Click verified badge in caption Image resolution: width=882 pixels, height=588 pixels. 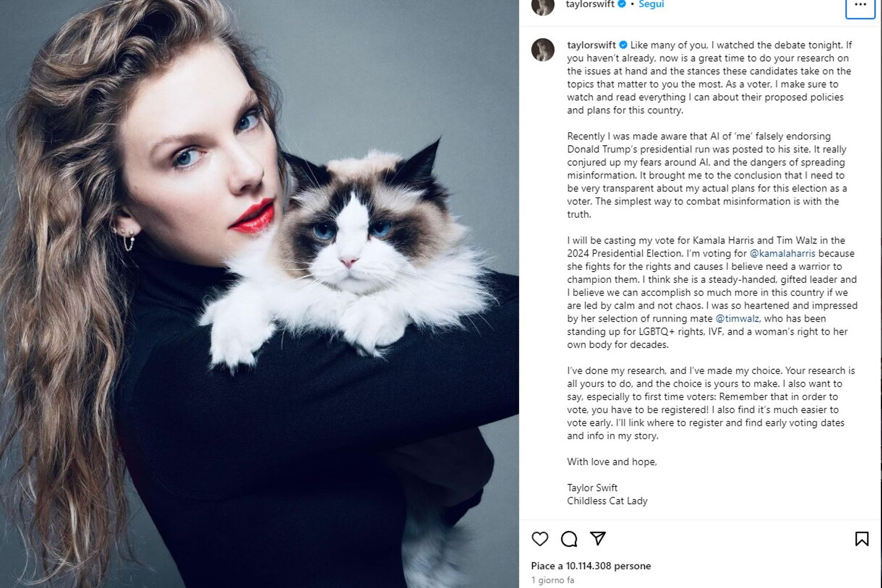[623, 45]
